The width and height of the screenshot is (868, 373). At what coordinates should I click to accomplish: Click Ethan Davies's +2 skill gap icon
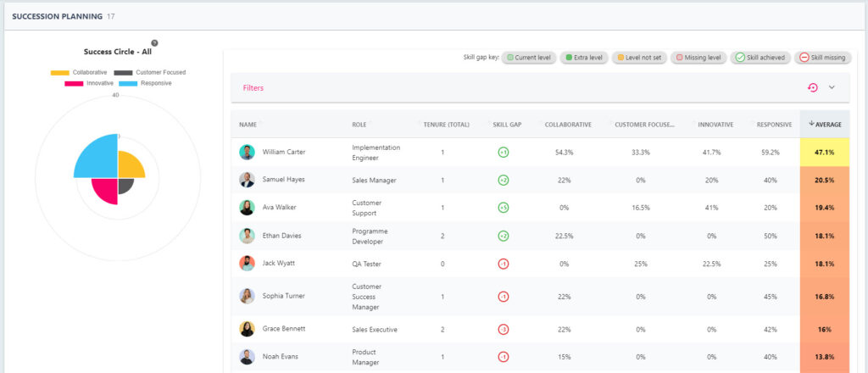click(x=504, y=237)
